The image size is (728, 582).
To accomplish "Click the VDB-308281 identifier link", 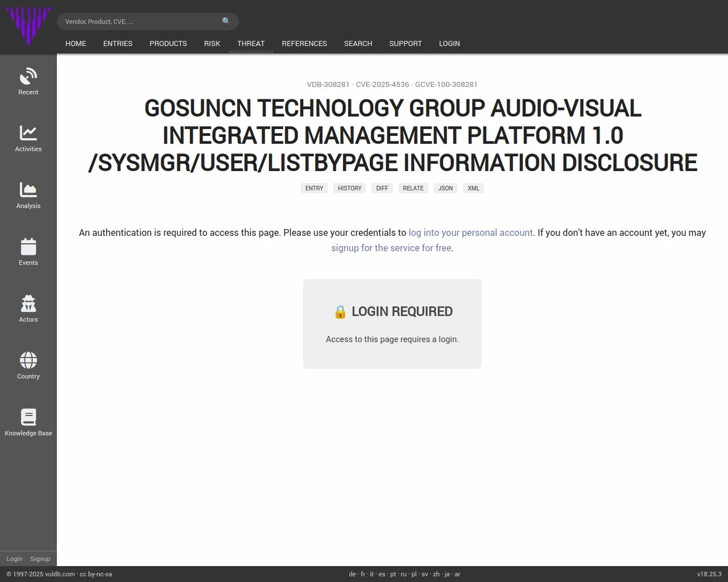I will [x=328, y=84].
